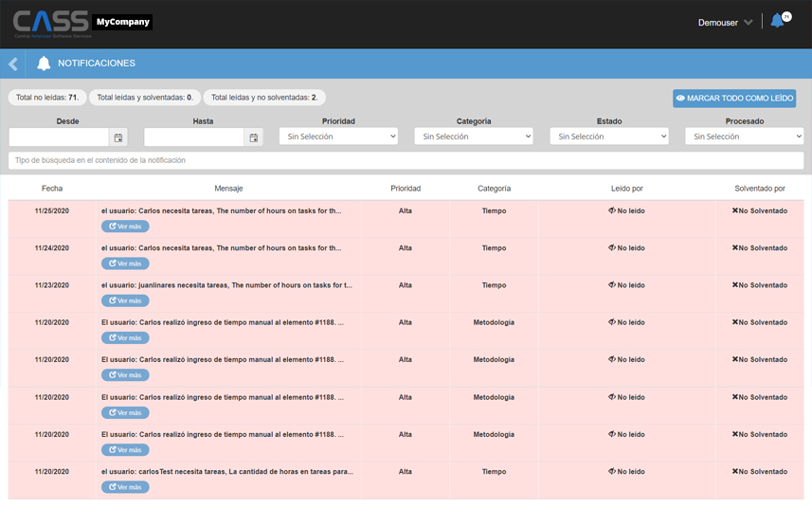Click the calendar icon beside the Hasta field
Screen dimensions: 812x508
(x=254, y=137)
